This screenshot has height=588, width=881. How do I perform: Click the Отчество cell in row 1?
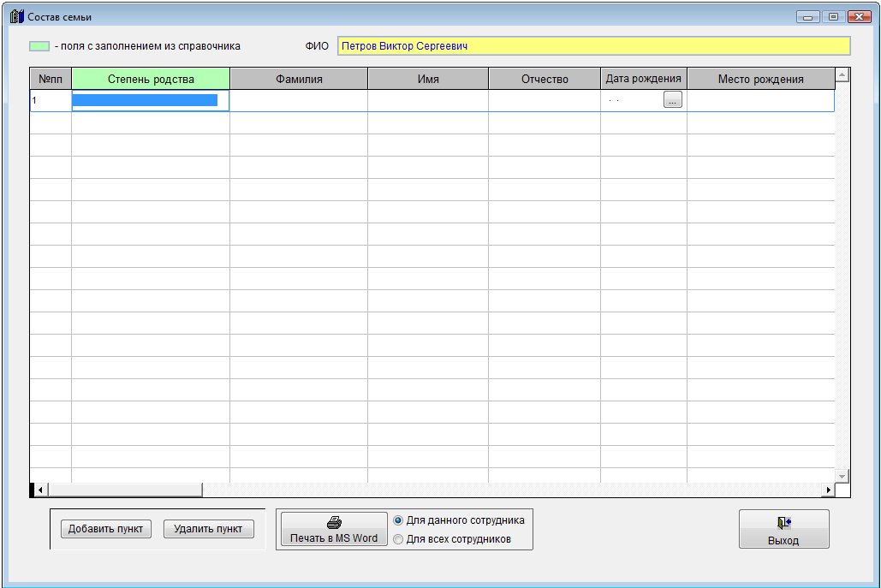click(x=545, y=100)
